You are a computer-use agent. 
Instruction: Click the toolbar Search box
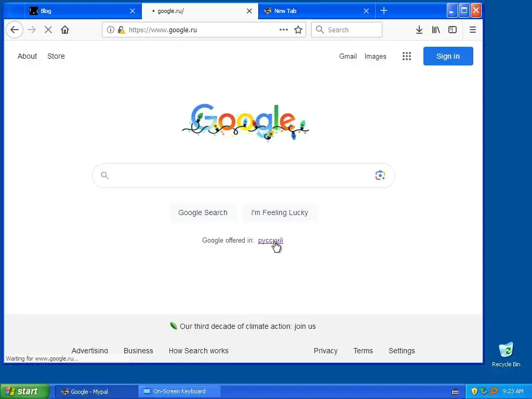[347, 30]
